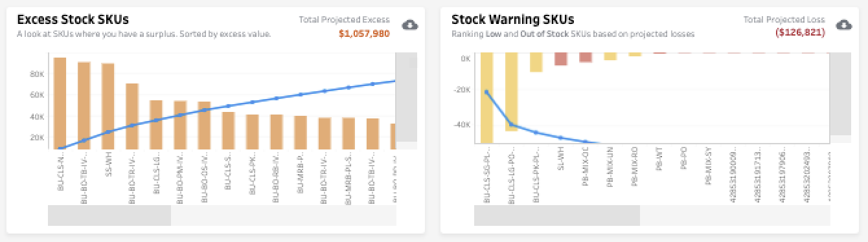The height and width of the screenshot is (242, 868).
Task: Click the Stock Warning vertical scrollbar thumb
Action: [x=840, y=94]
